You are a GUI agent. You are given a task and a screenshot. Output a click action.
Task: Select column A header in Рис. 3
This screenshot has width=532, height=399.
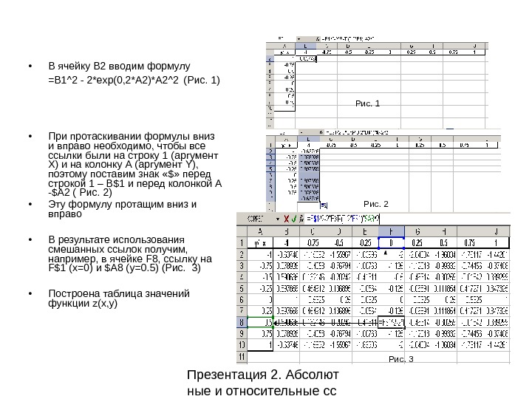(x=260, y=231)
